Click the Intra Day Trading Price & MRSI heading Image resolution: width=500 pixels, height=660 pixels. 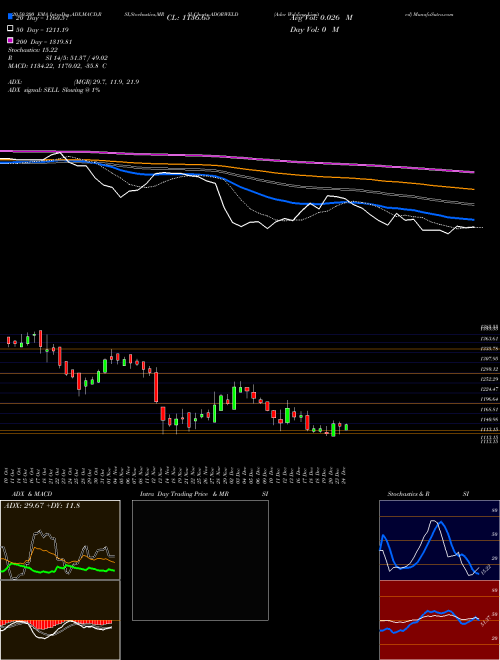click(204, 494)
